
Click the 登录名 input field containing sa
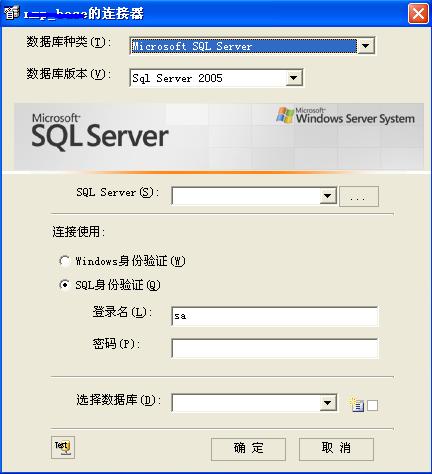tap(275, 316)
